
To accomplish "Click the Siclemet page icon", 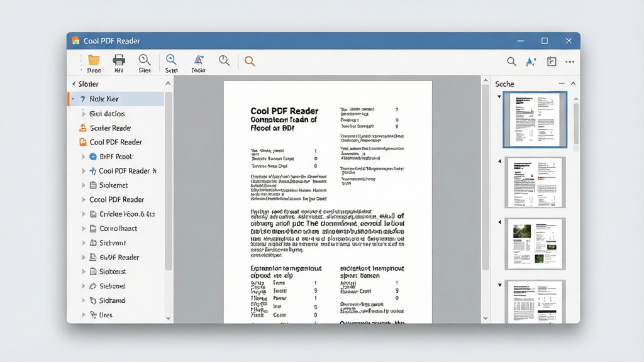I will [93, 185].
